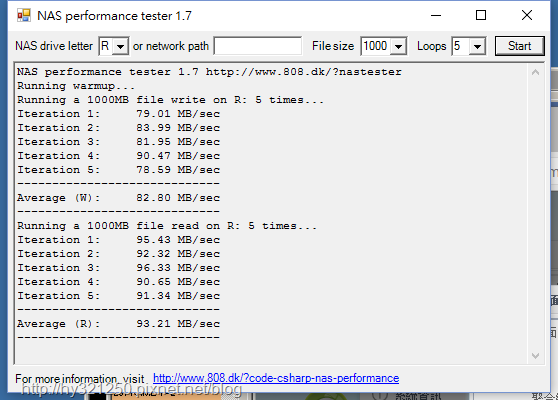Click the write 'Iteration 2: 83.99 MB/sec' line
This screenshot has height=400, width=558.
click(119, 128)
